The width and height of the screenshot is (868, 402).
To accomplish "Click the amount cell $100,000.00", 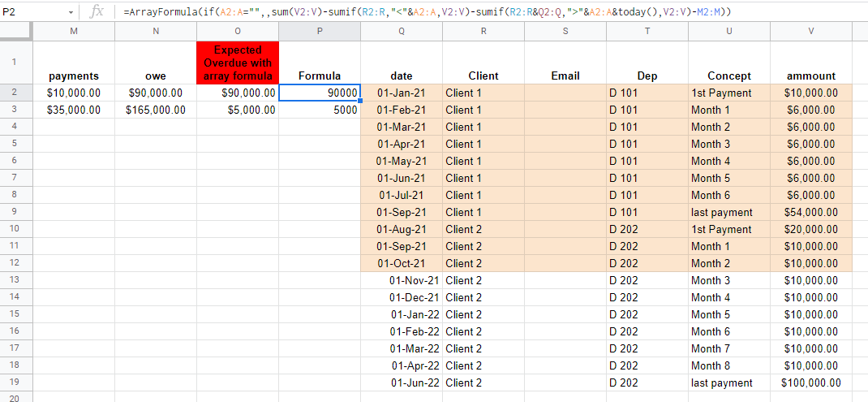I will [x=811, y=383].
